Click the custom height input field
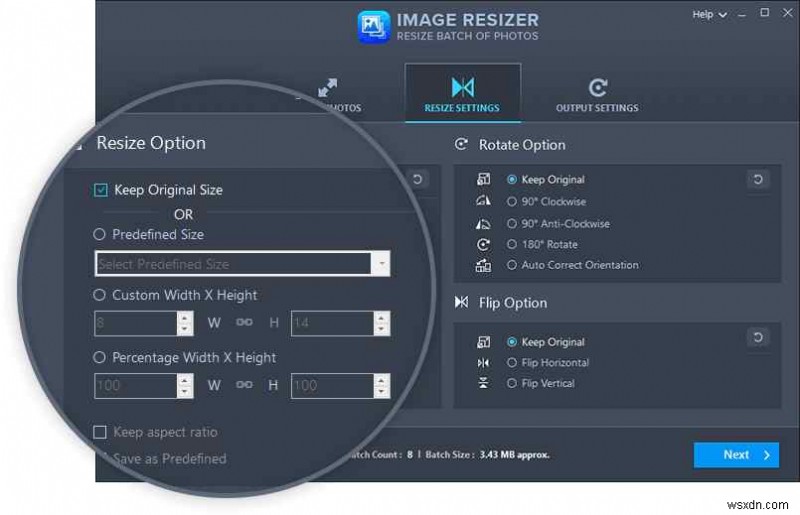 [x=332, y=323]
